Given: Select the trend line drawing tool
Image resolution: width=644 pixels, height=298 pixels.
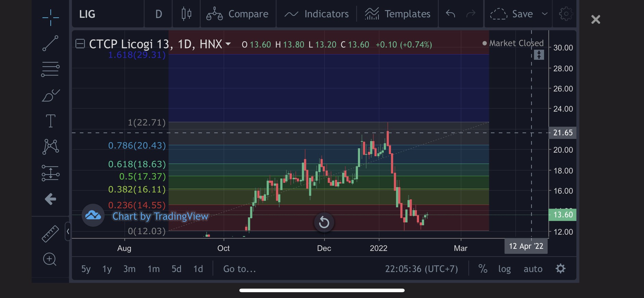Looking at the screenshot, I should click(x=51, y=43).
